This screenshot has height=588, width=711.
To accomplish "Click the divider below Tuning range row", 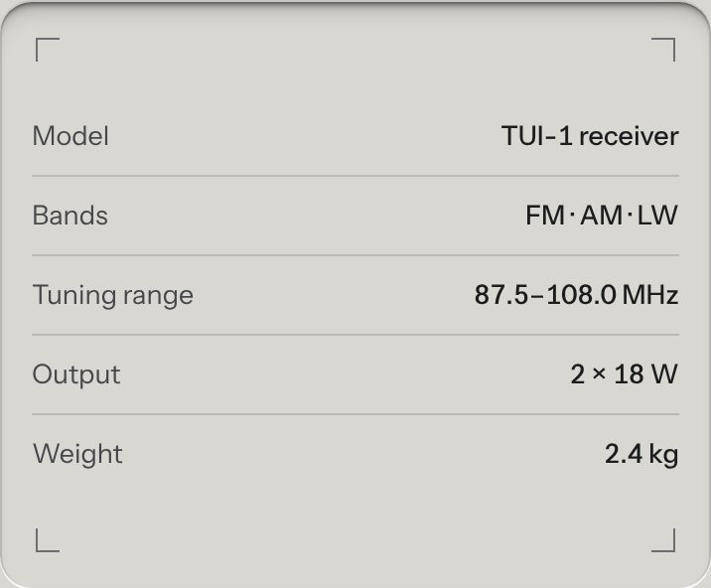I will pyautogui.click(x=355, y=335).
